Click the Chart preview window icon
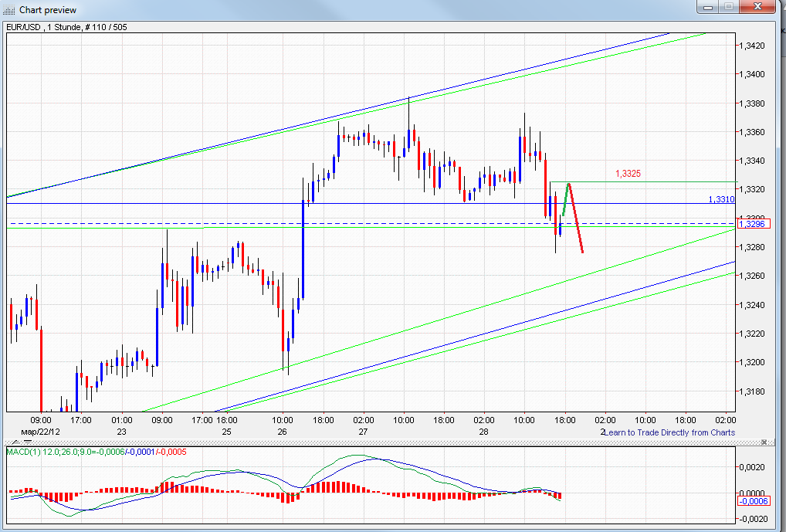Viewport: 786px width, 532px height. 10,9
